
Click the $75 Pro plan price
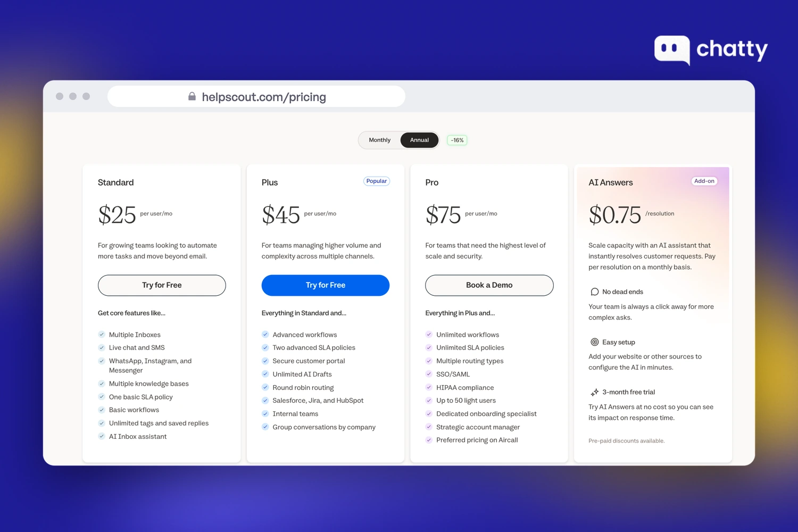443,215
